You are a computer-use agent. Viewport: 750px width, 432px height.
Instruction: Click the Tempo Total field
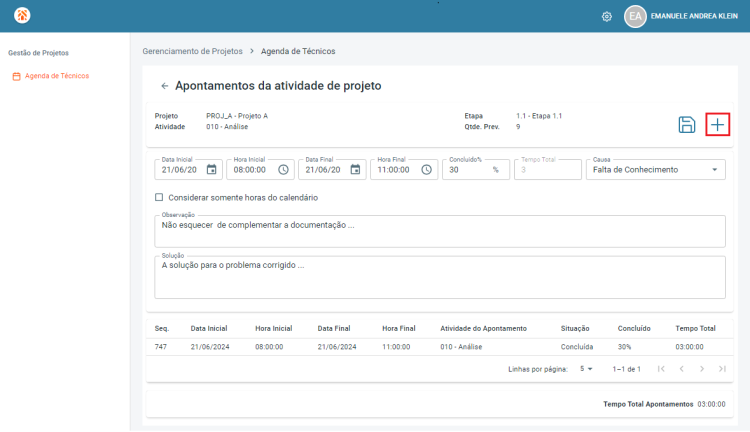tap(548, 170)
